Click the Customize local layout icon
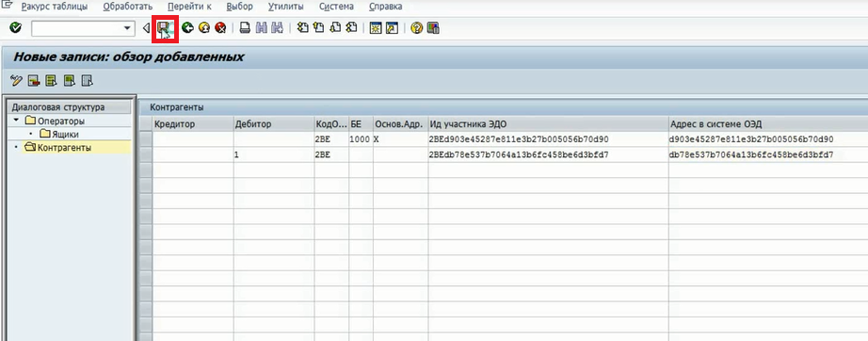868x341 pixels. click(433, 27)
